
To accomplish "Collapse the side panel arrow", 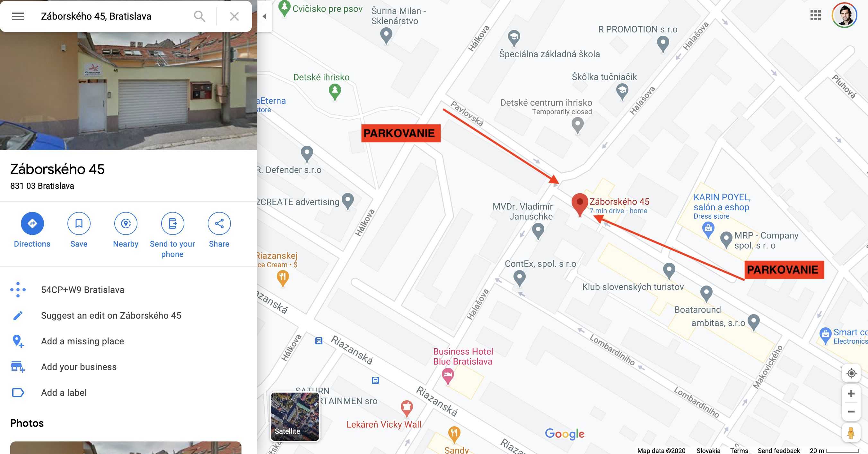I will tap(264, 16).
